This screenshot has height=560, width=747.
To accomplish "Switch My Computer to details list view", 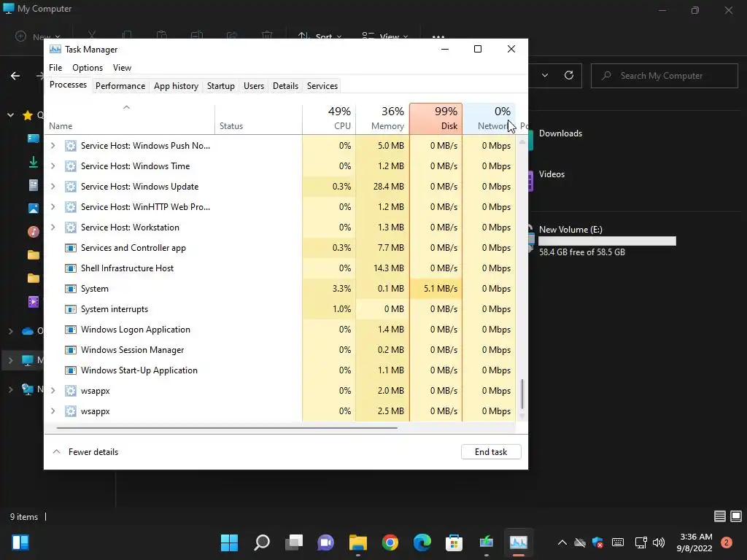I will (720, 516).
